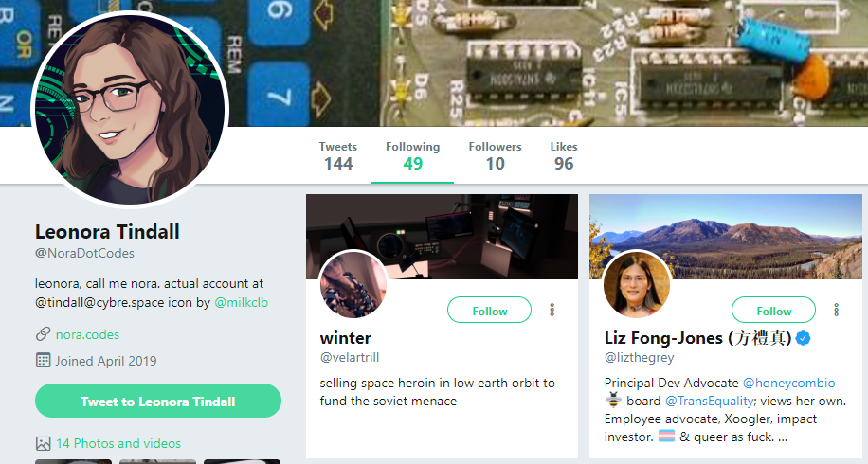Open winter's round profile avatar
Screen dimensions: 868x464
tap(353, 284)
